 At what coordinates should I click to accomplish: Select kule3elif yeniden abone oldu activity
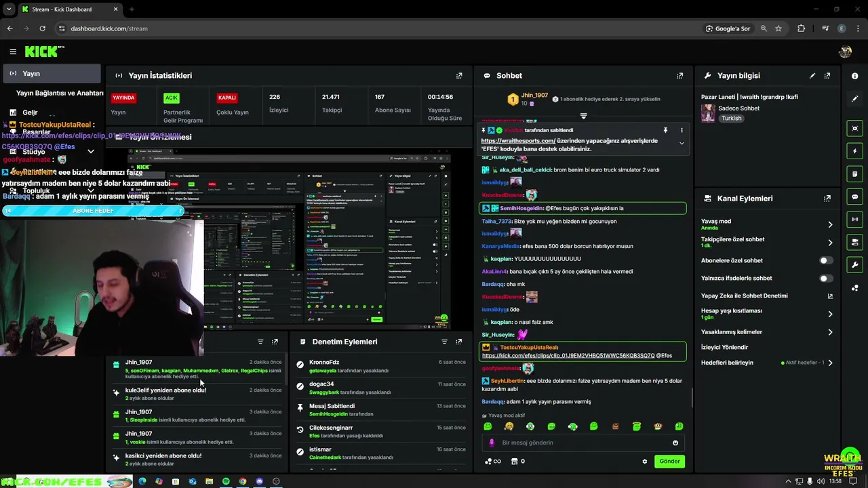pyautogui.click(x=197, y=394)
